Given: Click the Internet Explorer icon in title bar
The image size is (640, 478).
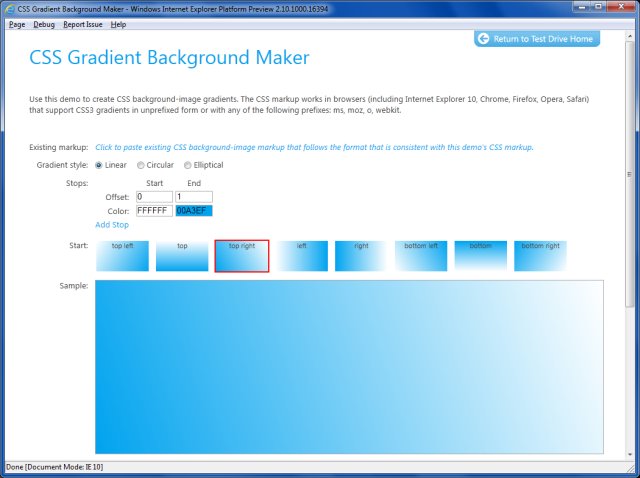Looking at the screenshot, I should [x=10, y=9].
